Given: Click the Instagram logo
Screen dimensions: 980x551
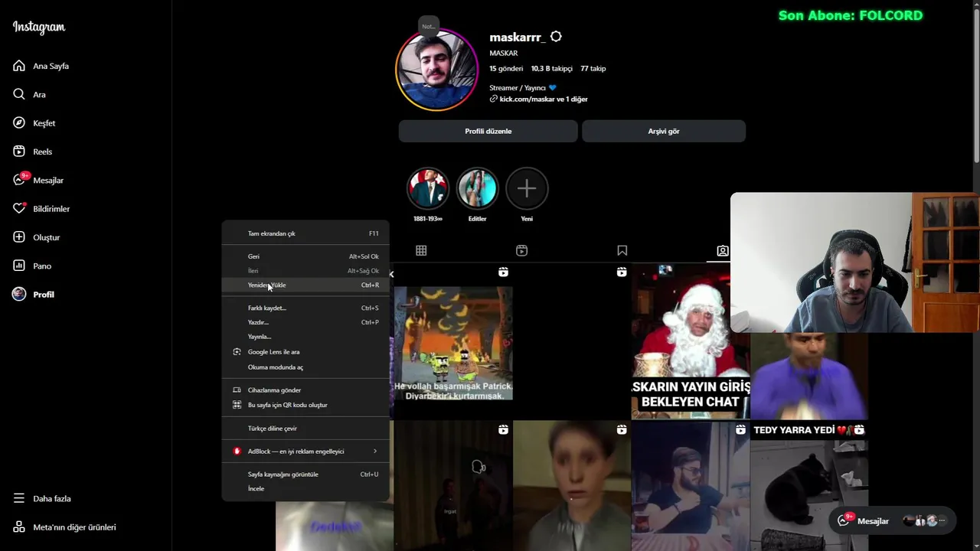Looking at the screenshot, I should 39,28.
